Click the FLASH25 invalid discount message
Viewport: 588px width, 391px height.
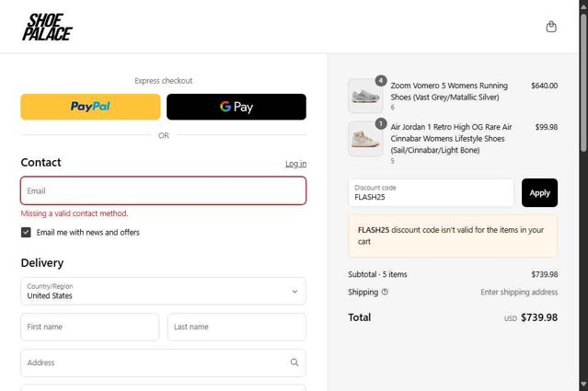click(453, 236)
